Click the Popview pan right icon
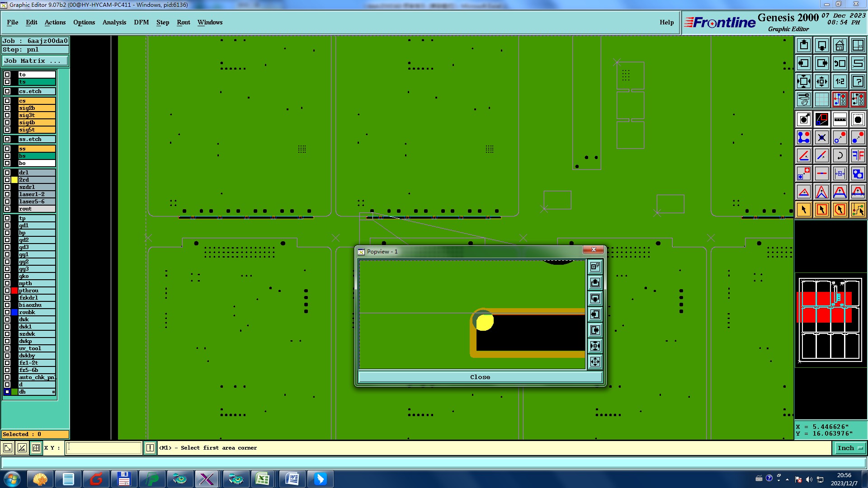 click(595, 330)
